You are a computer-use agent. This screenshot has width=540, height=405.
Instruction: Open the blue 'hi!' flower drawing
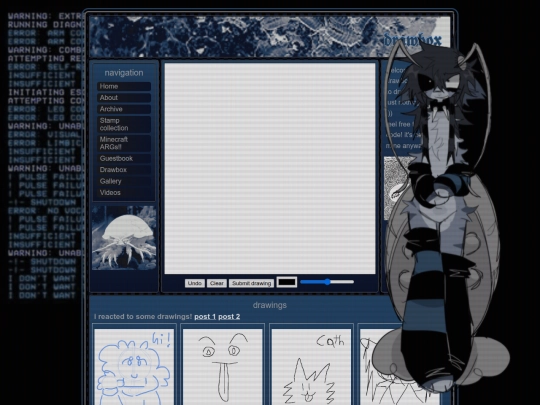click(134, 367)
